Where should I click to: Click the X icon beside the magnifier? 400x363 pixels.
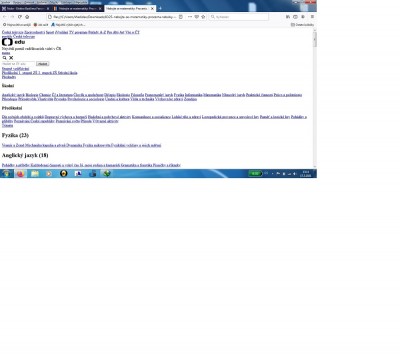[11, 58]
